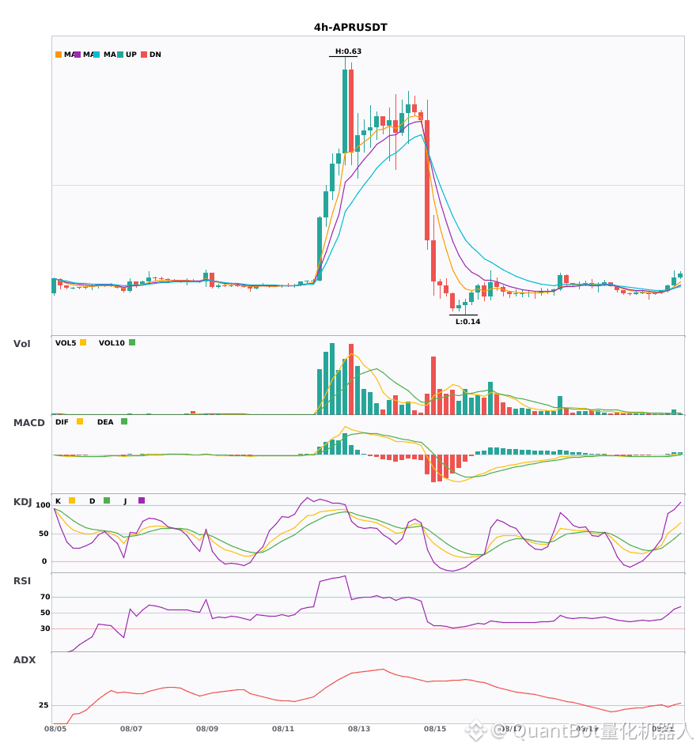
Task: Click the 08/15 date label
Action: pos(435,729)
